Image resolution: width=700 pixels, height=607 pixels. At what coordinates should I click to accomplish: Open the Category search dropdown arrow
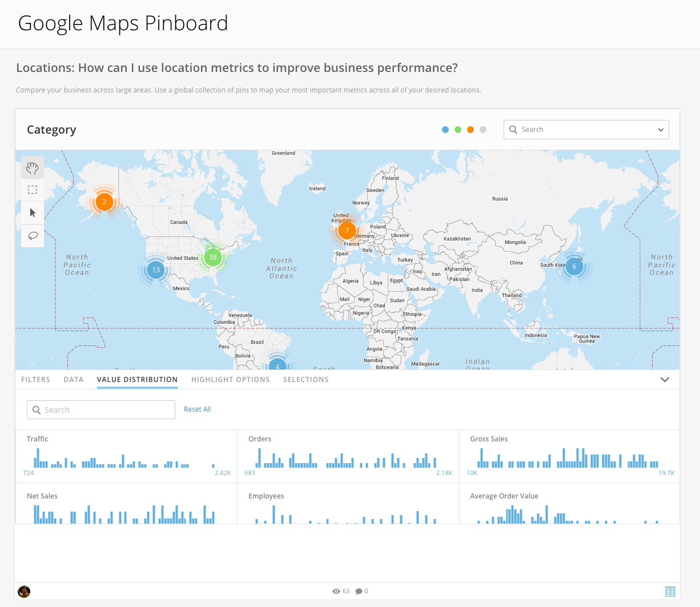661,130
